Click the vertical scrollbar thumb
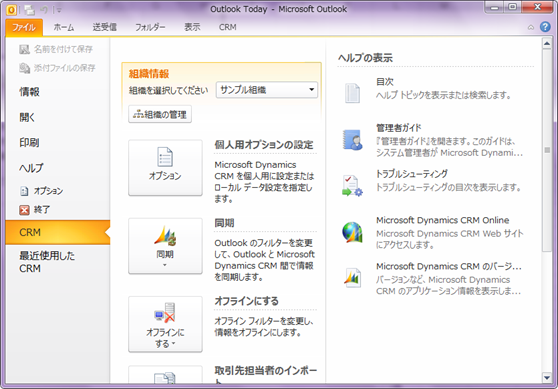Image resolution: width=558 pixels, height=389 pixels. [547, 150]
